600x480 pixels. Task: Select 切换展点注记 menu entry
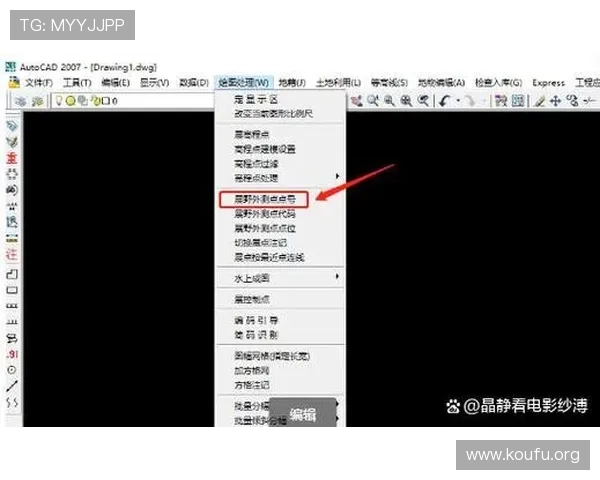[281, 243]
